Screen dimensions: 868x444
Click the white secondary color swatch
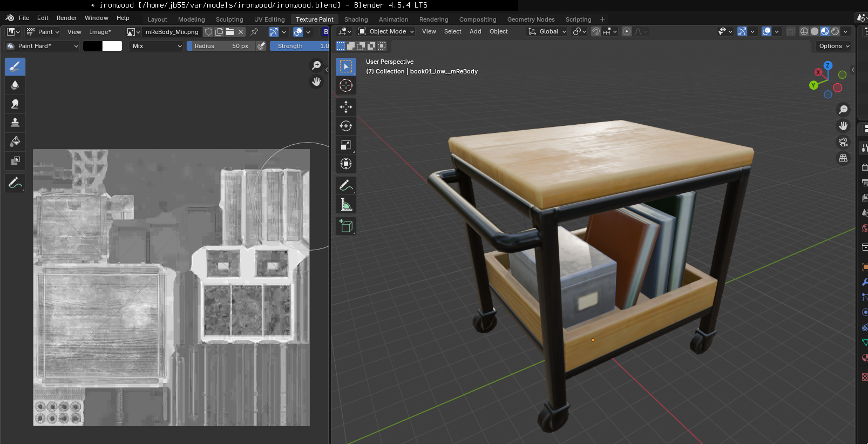112,46
